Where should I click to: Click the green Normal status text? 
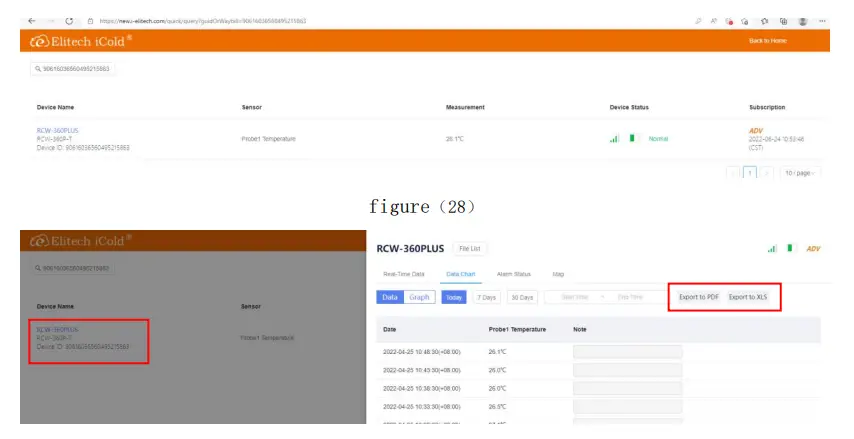click(x=658, y=139)
